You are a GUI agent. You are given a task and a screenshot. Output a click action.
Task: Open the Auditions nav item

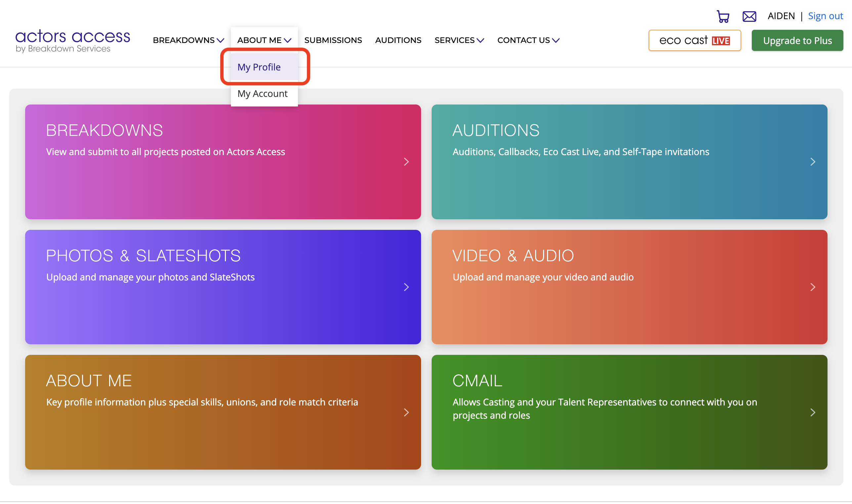tap(398, 40)
